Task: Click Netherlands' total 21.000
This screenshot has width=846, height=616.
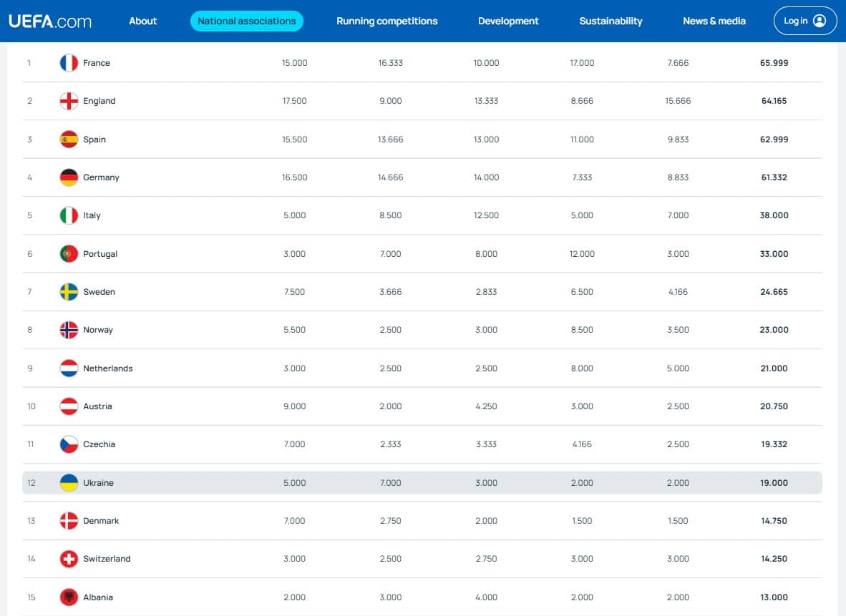Action: point(774,368)
